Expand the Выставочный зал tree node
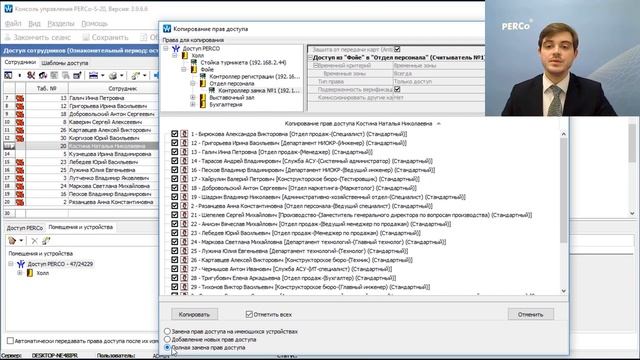 point(193,98)
